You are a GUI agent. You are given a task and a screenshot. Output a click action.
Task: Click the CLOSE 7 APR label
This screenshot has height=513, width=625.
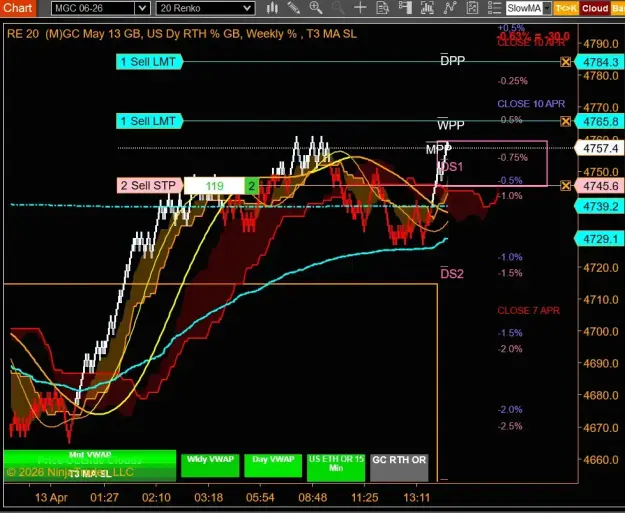529,311
